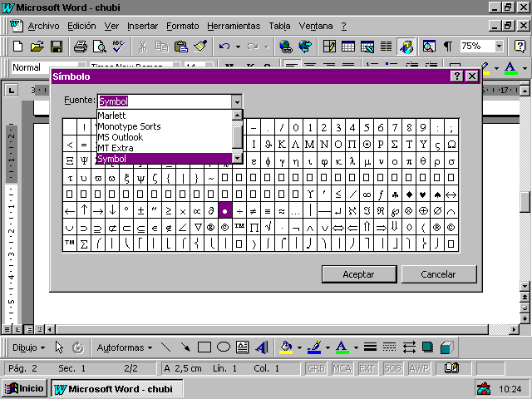Click Cancelar in Símbolo dialog
532x399 pixels.
pos(439,274)
